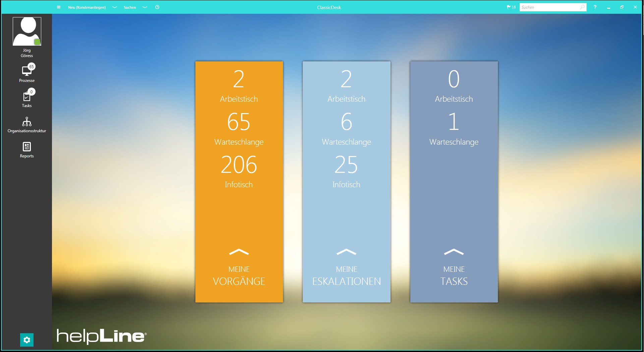Click the flag notifications icon showing 18

click(x=511, y=7)
